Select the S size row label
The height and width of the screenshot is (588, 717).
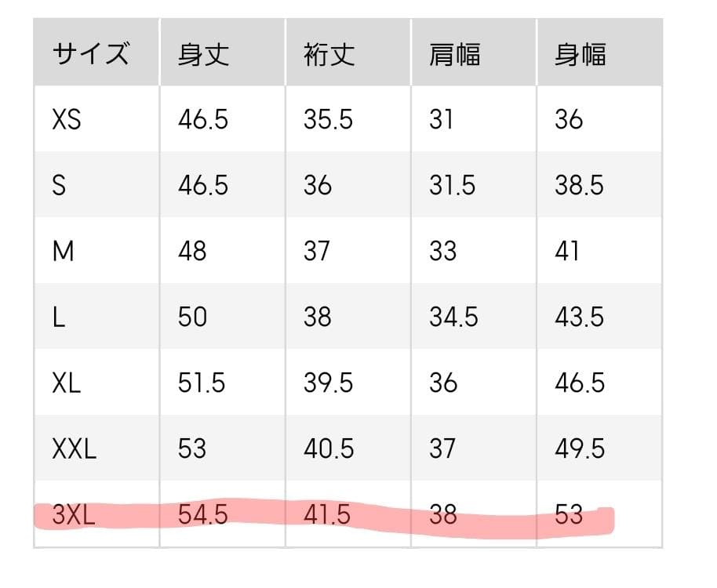[x=59, y=186]
